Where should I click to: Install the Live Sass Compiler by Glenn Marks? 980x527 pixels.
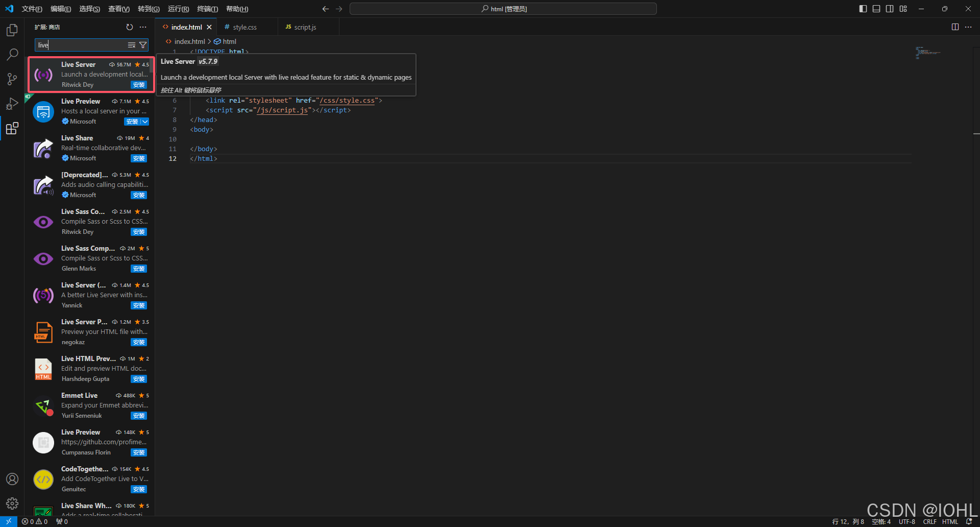(139, 269)
